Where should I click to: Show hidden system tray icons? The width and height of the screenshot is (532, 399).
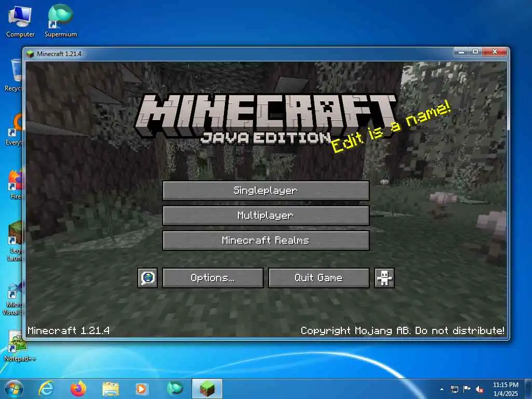(442, 389)
